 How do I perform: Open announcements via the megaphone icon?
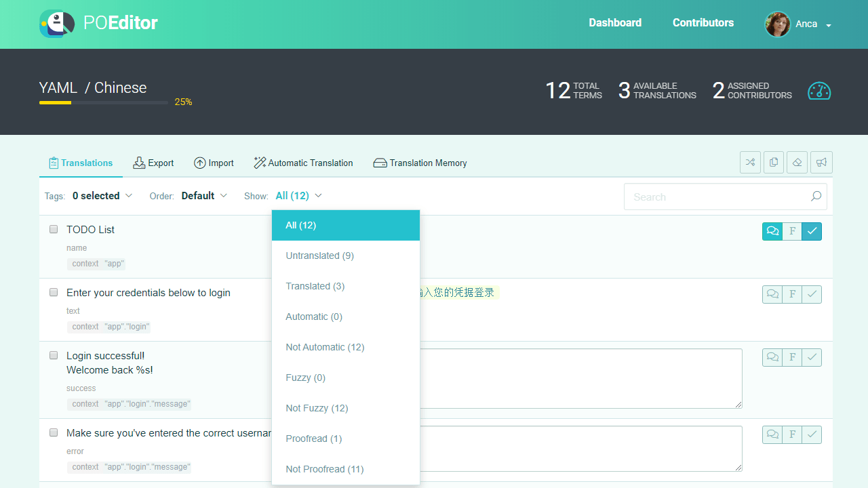[x=821, y=162]
